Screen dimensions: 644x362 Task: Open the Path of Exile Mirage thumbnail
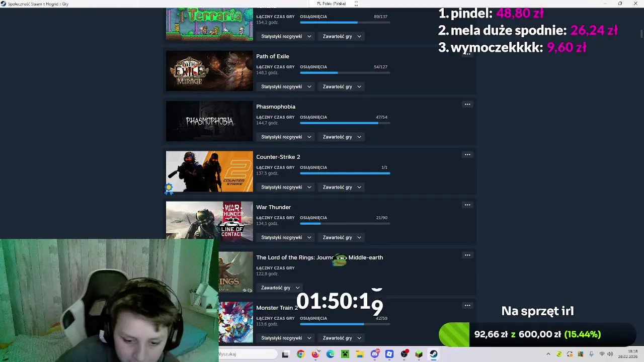(209, 71)
